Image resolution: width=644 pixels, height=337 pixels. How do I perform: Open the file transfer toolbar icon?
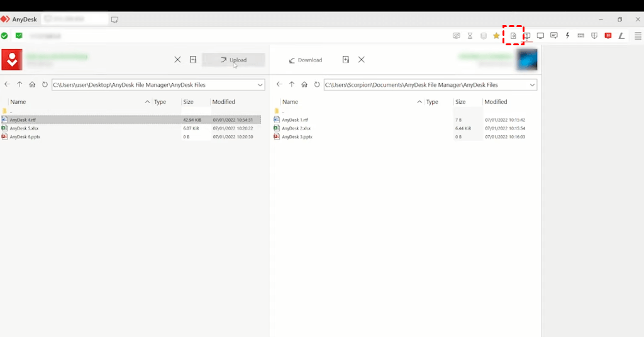(x=513, y=36)
